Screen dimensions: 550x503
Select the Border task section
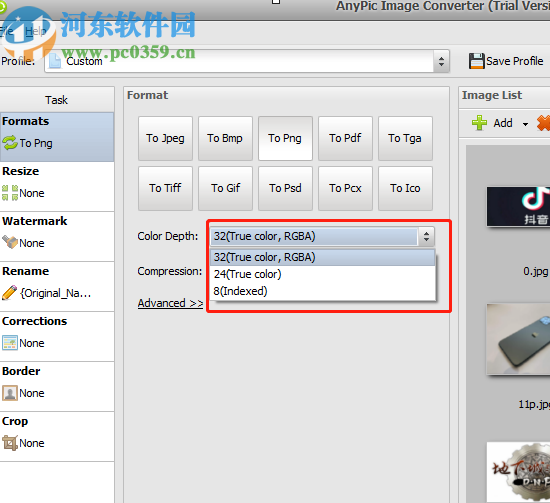point(57,387)
